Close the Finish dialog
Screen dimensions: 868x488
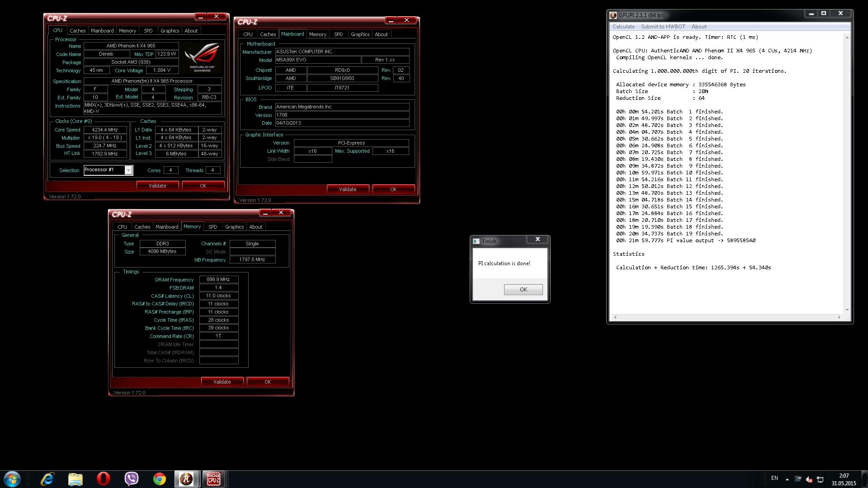(x=538, y=239)
